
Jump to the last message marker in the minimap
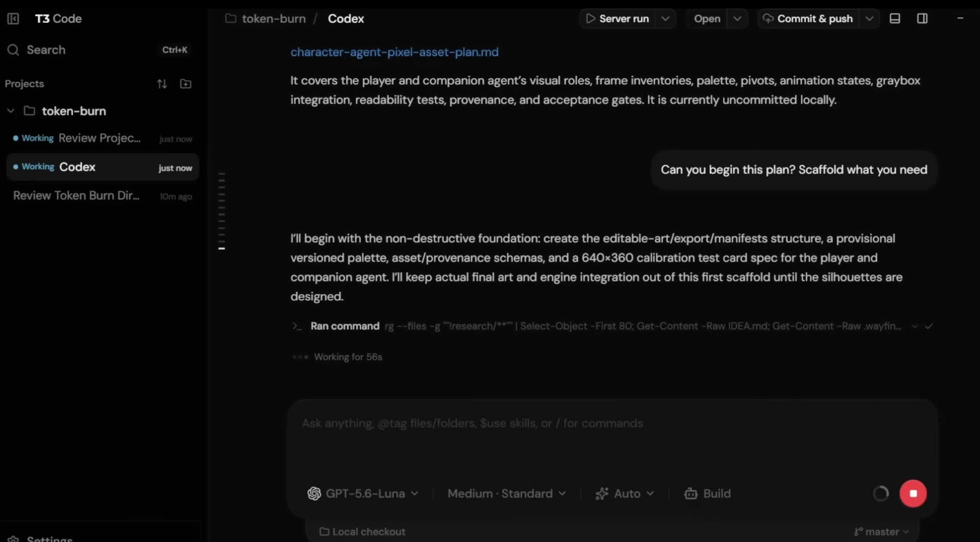coord(222,249)
